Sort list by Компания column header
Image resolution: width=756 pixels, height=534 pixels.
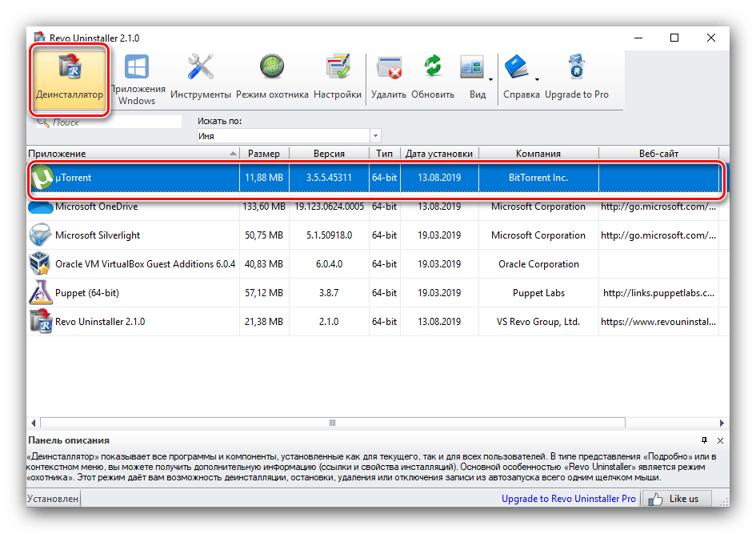(x=538, y=154)
